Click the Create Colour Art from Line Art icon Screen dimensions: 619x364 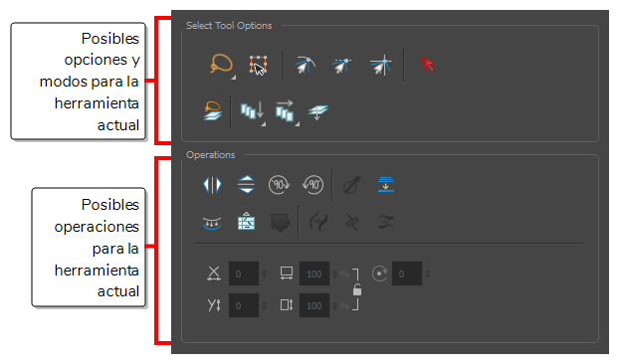(246, 222)
